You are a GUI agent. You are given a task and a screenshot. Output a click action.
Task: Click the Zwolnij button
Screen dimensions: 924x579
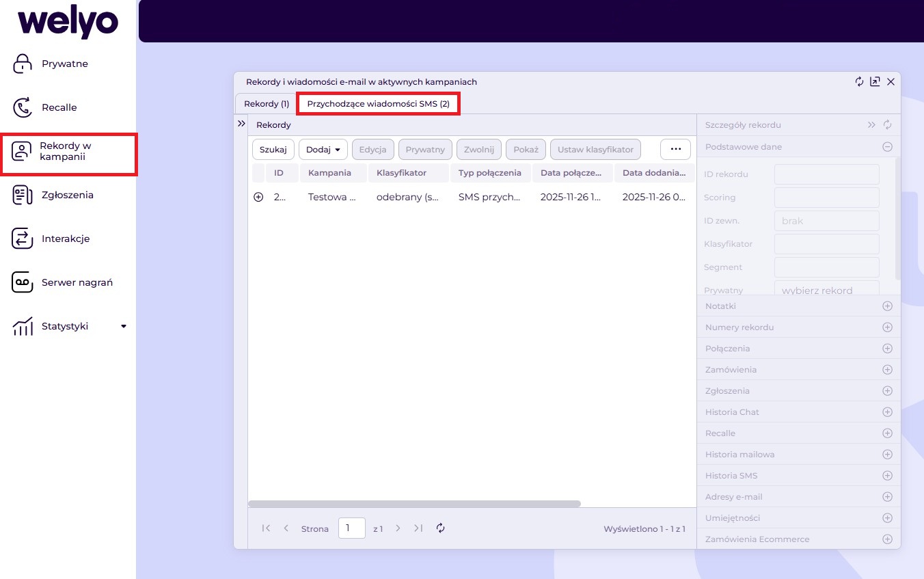point(479,149)
